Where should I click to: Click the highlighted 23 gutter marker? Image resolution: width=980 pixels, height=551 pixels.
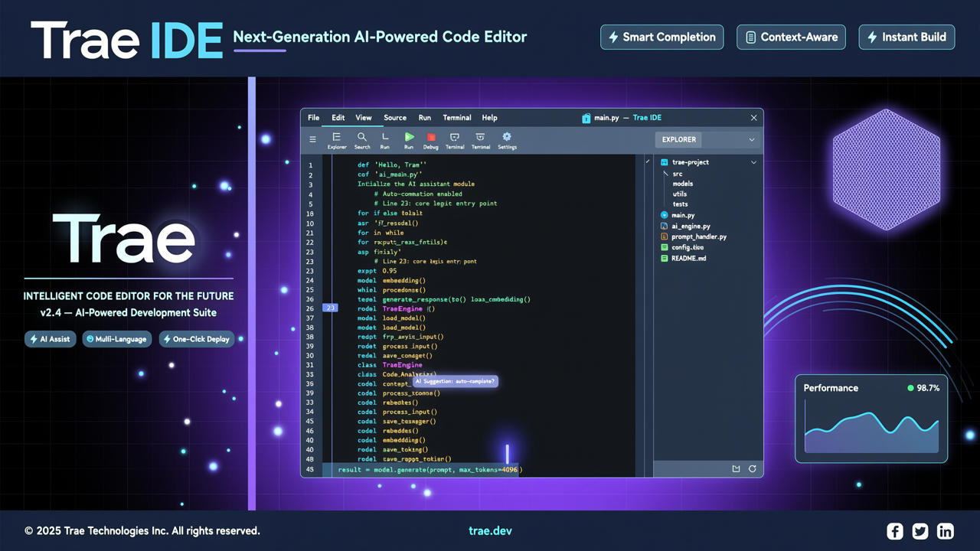coord(330,308)
